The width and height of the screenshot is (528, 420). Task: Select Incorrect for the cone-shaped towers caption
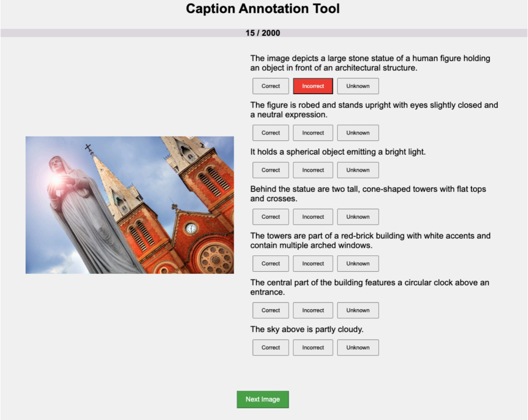(313, 217)
